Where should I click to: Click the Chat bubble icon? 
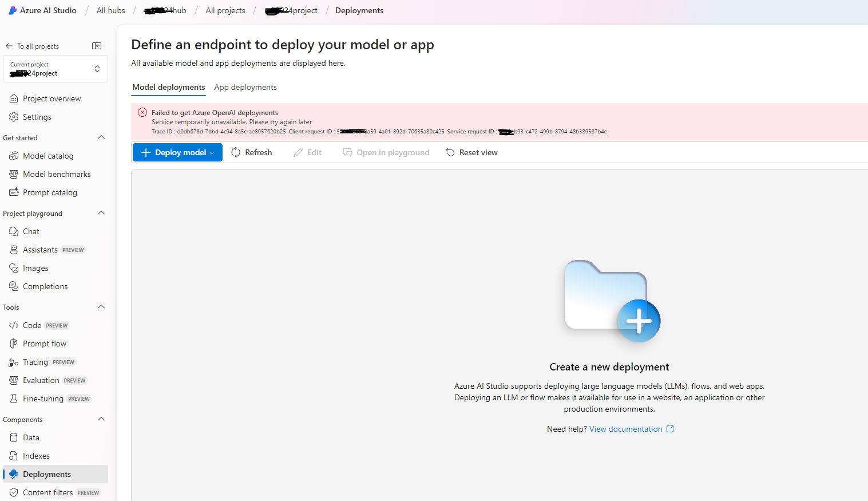coord(14,231)
